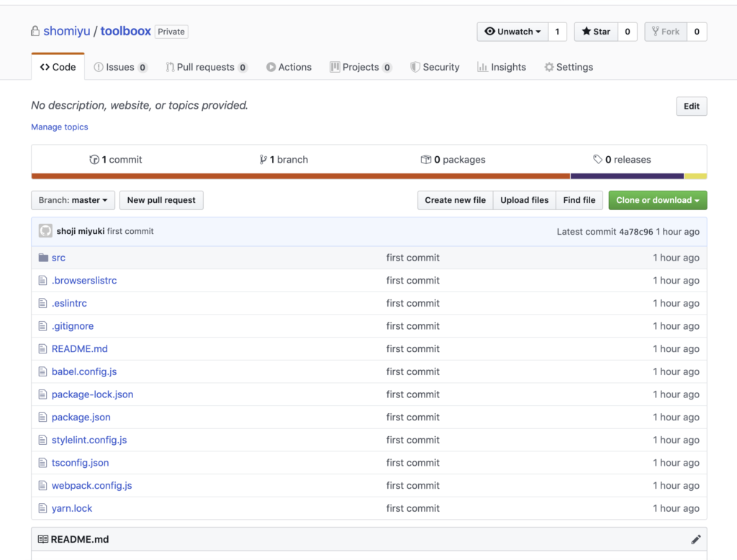Image resolution: width=737 pixels, height=560 pixels.
Task: Click the Fork button
Action: (x=666, y=32)
